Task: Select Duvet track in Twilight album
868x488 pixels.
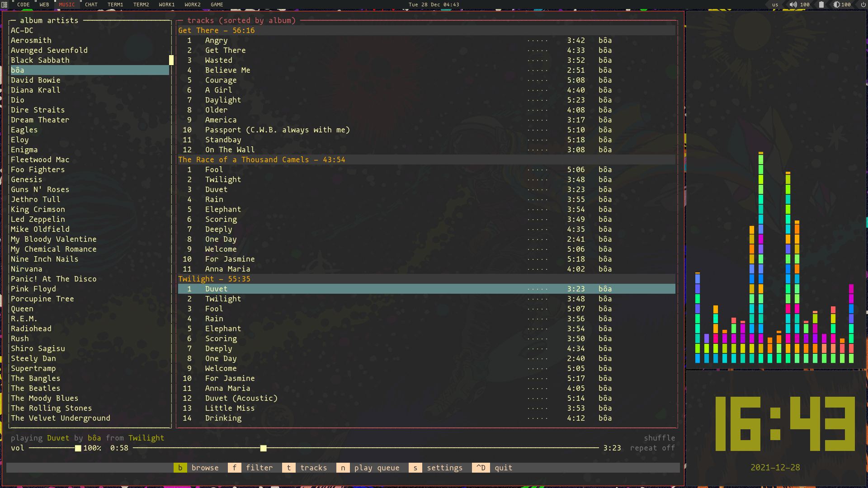Action: [x=216, y=289]
